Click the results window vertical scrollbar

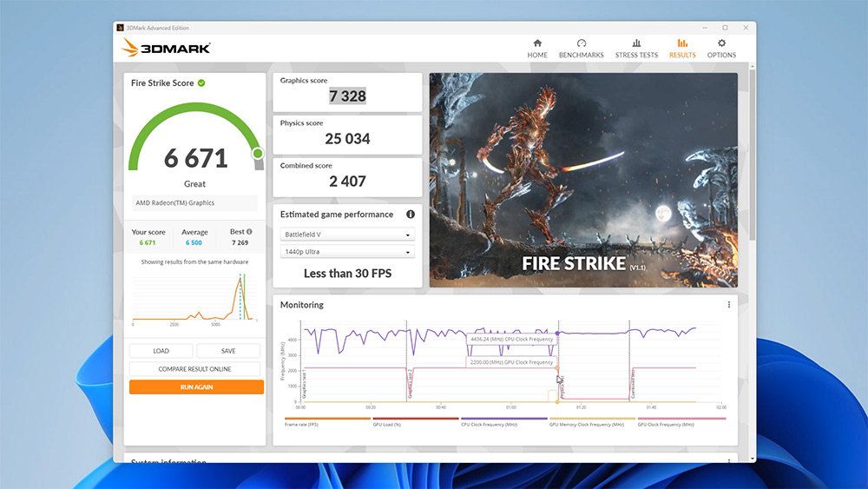[752, 155]
